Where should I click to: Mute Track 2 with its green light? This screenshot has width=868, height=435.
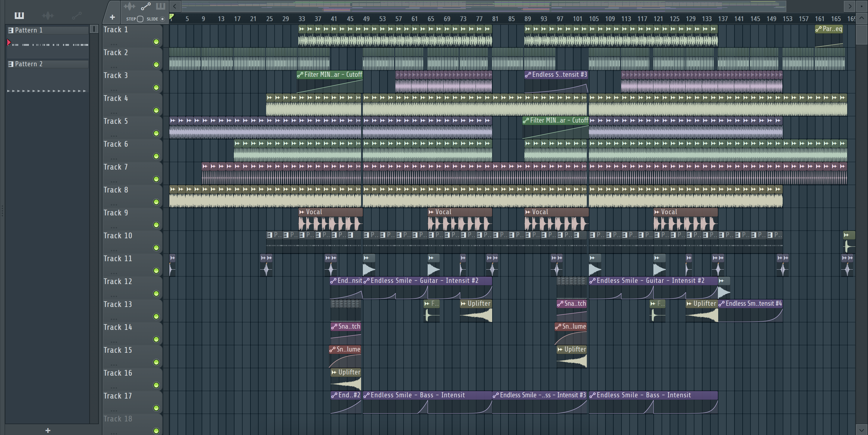[x=156, y=65]
